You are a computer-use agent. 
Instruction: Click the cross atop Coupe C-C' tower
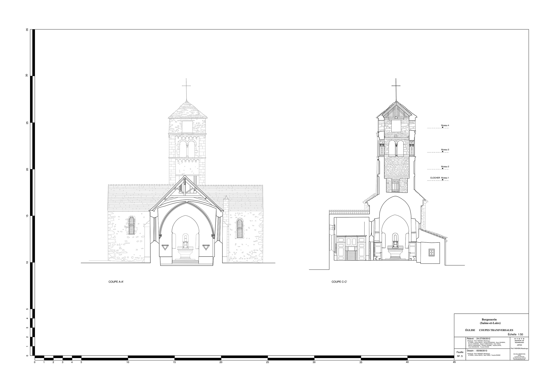pyautogui.click(x=396, y=86)
